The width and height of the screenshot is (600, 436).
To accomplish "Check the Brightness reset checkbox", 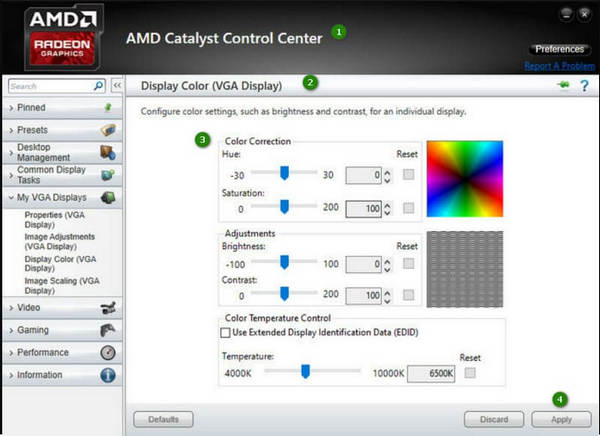I will tap(408, 263).
